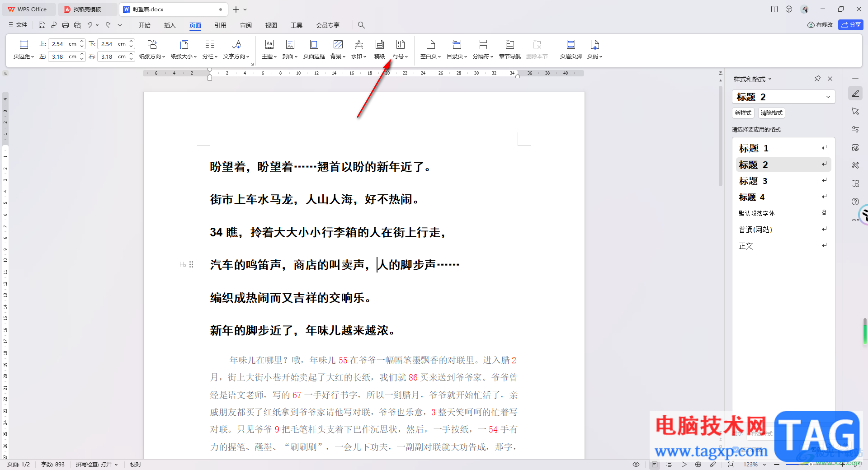Click the save icon in quick access toolbar
The image size is (868, 470).
42,25
